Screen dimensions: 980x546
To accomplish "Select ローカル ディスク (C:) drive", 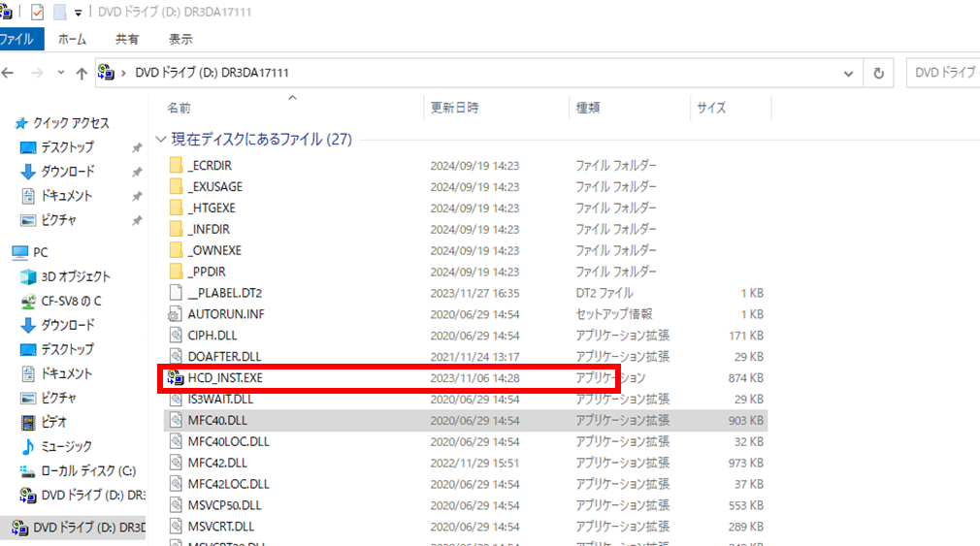I will click(x=87, y=470).
